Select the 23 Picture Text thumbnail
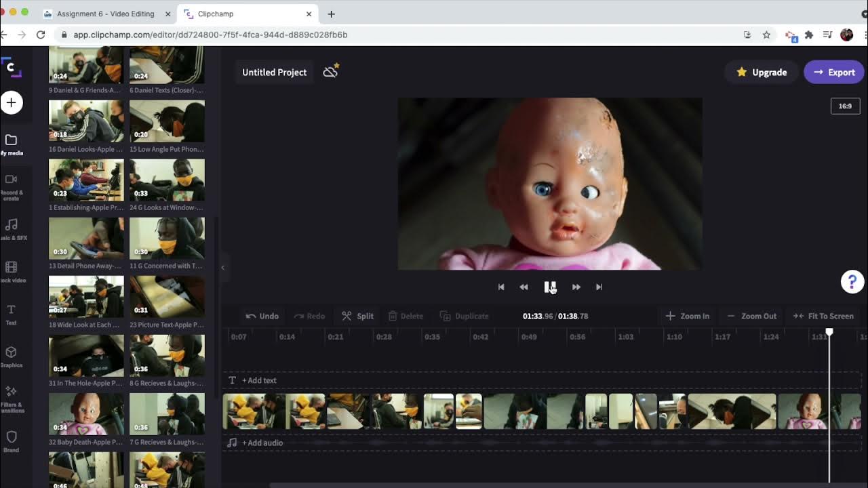The image size is (868, 488). (167, 296)
